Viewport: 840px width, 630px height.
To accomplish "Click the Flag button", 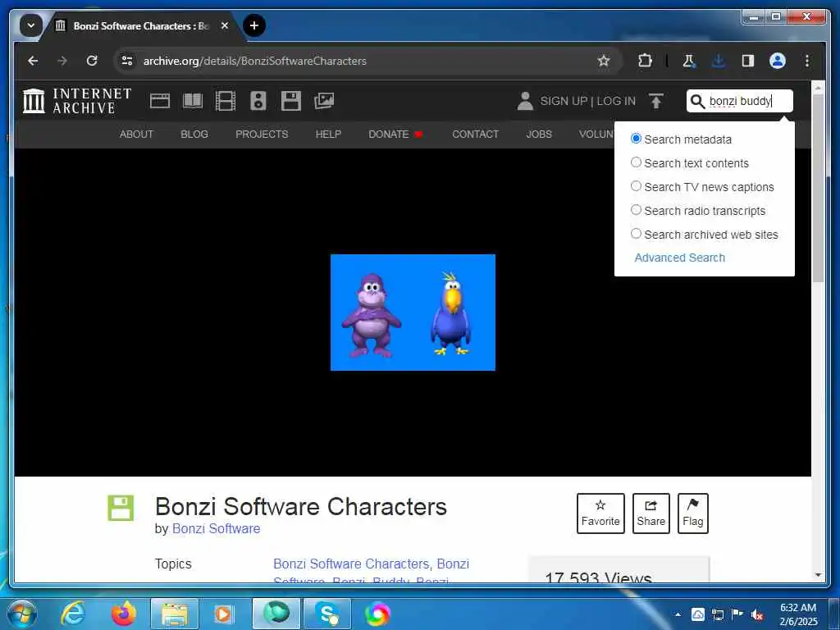I will coord(692,514).
